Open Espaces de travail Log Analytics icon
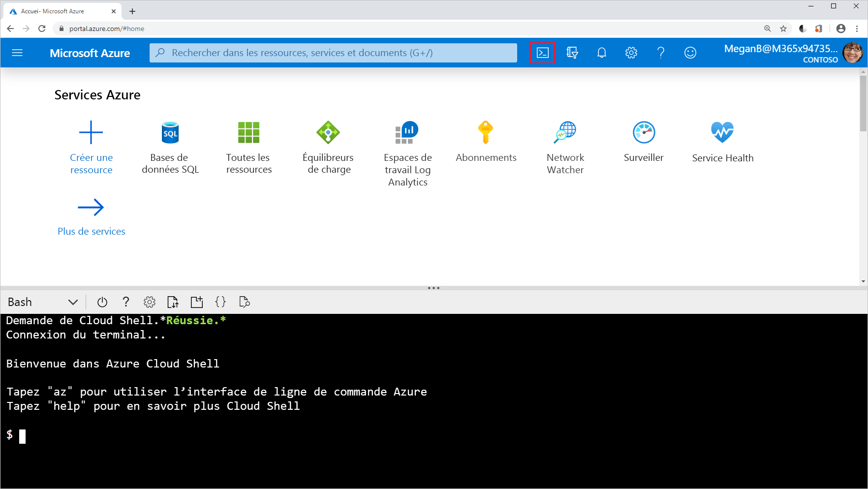The height and width of the screenshot is (489, 868). (407, 132)
